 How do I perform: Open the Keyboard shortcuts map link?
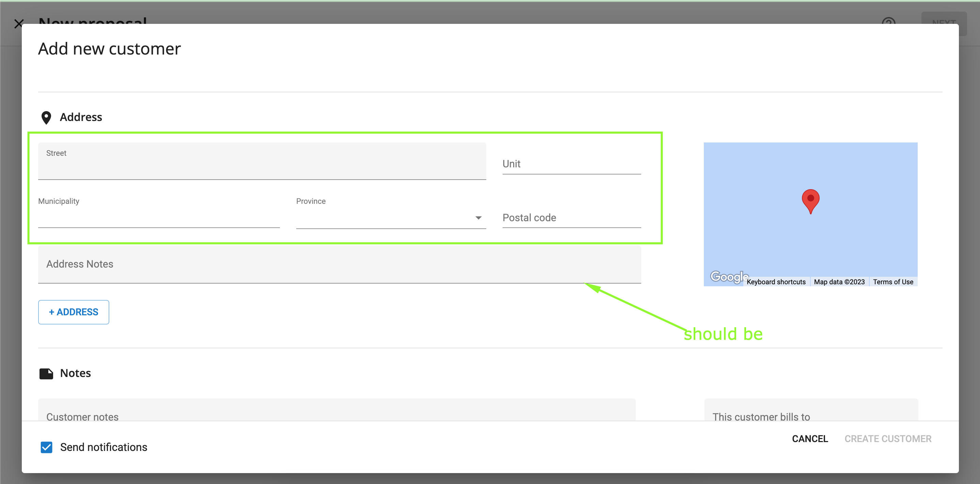tap(776, 282)
